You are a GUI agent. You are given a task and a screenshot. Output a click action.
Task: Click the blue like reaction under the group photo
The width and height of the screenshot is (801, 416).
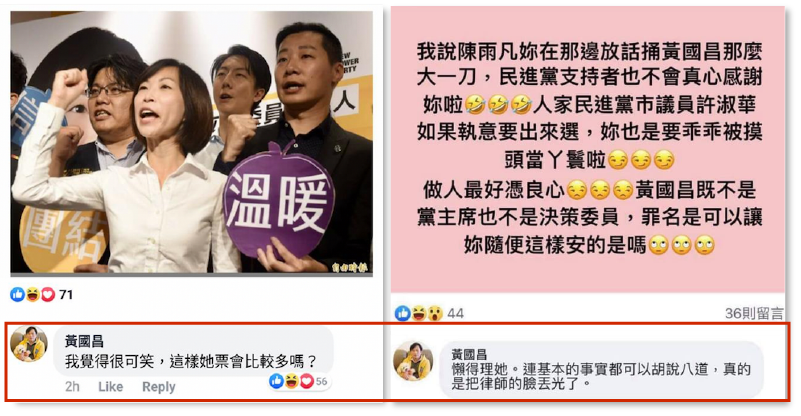point(17,294)
